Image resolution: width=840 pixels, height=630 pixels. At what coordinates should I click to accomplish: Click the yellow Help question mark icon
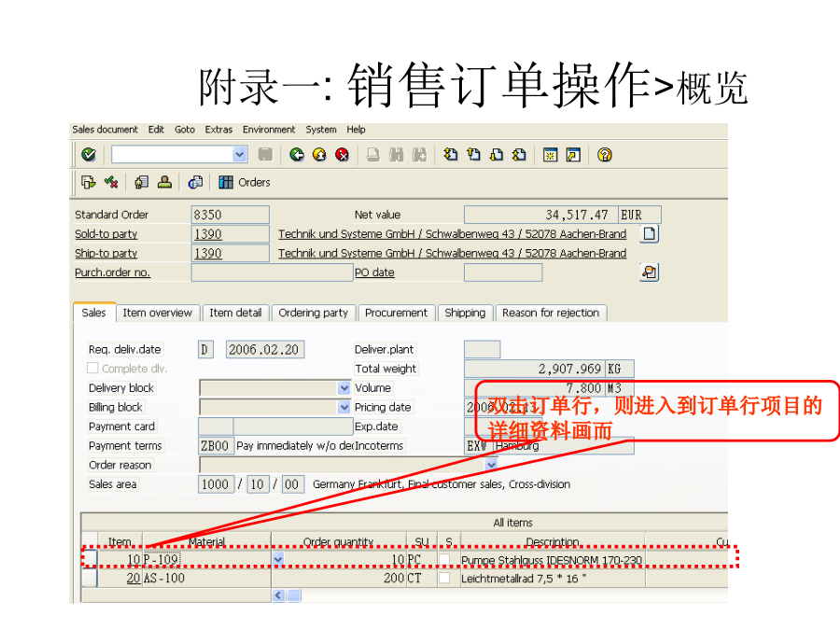pos(605,155)
